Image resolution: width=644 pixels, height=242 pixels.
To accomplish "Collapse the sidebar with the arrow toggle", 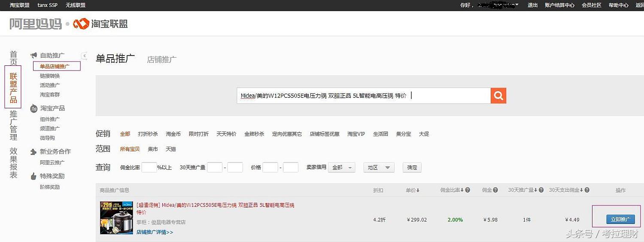I will (x=85, y=55).
